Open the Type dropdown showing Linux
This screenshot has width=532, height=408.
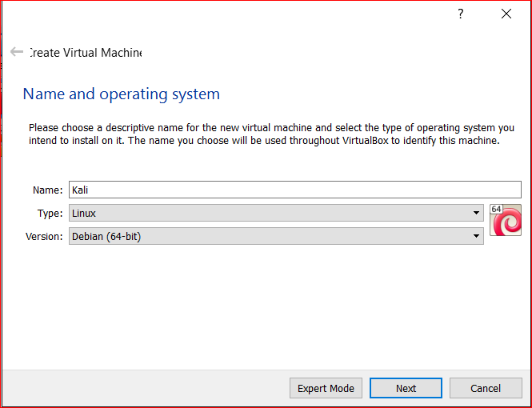(x=276, y=213)
